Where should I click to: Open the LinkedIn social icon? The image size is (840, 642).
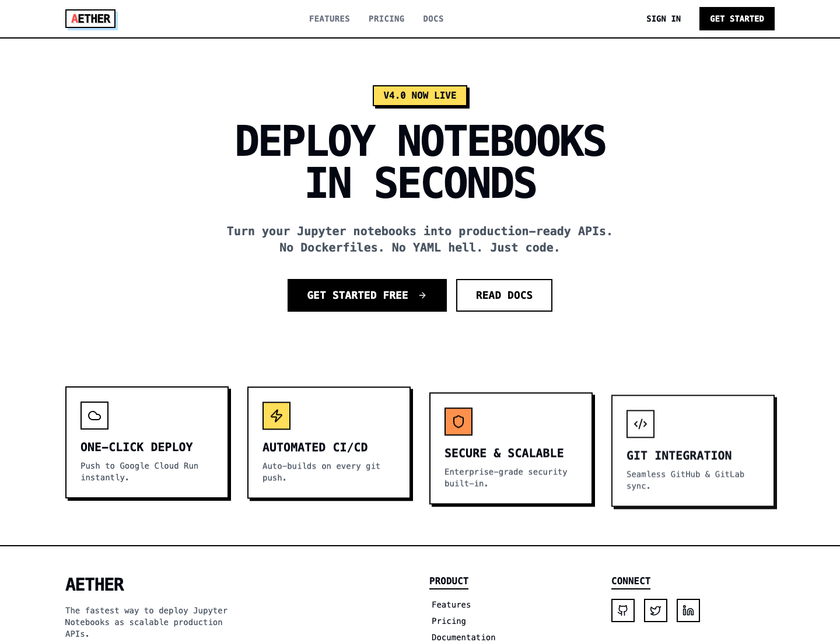pyautogui.click(x=688, y=610)
